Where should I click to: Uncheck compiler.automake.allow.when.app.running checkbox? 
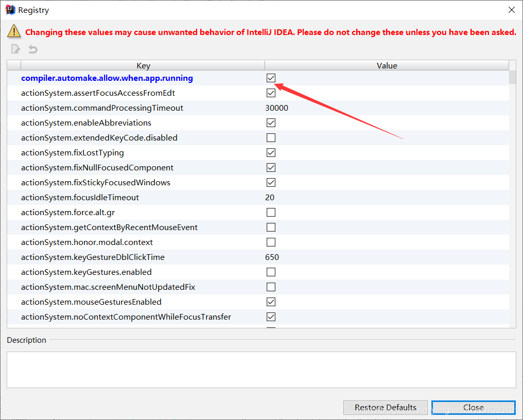tap(271, 78)
